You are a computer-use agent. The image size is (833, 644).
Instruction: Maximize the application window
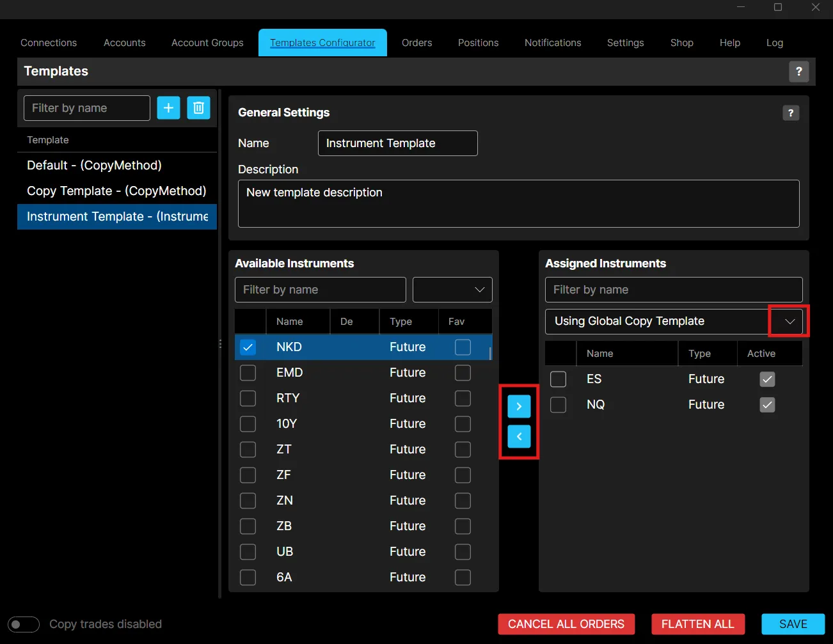tap(778, 7)
